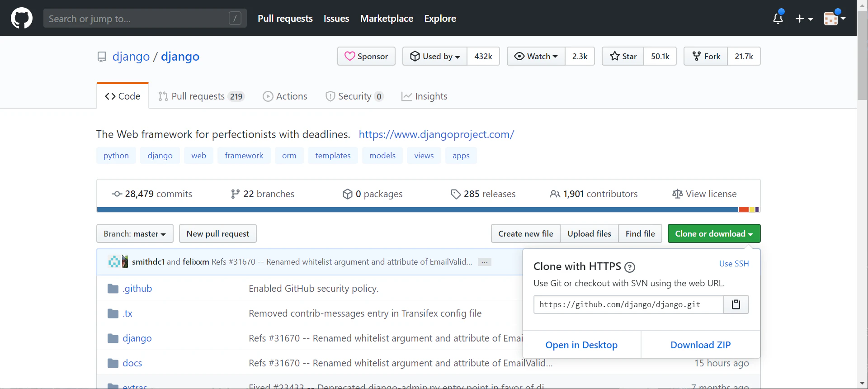Go to Issues in the header
Viewport: 868px width, 389px height.
pyautogui.click(x=336, y=19)
